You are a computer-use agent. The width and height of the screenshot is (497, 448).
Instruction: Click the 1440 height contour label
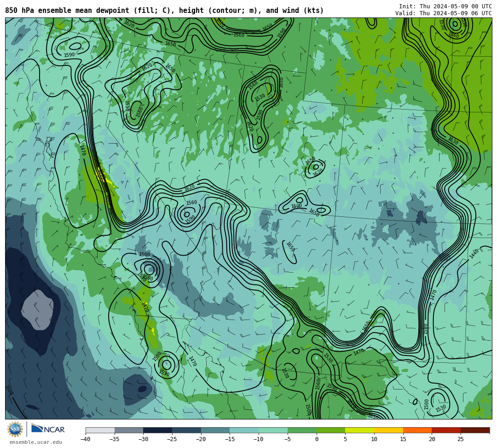474,254
